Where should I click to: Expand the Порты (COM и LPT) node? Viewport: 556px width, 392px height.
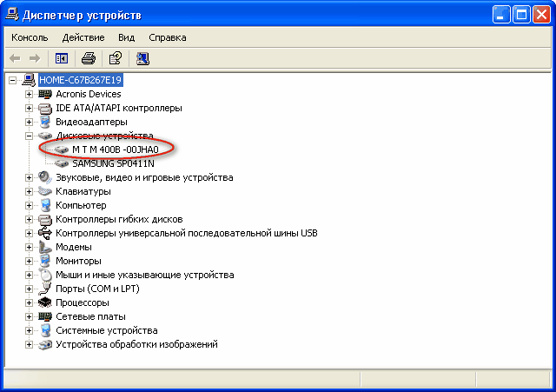point(29,289)
